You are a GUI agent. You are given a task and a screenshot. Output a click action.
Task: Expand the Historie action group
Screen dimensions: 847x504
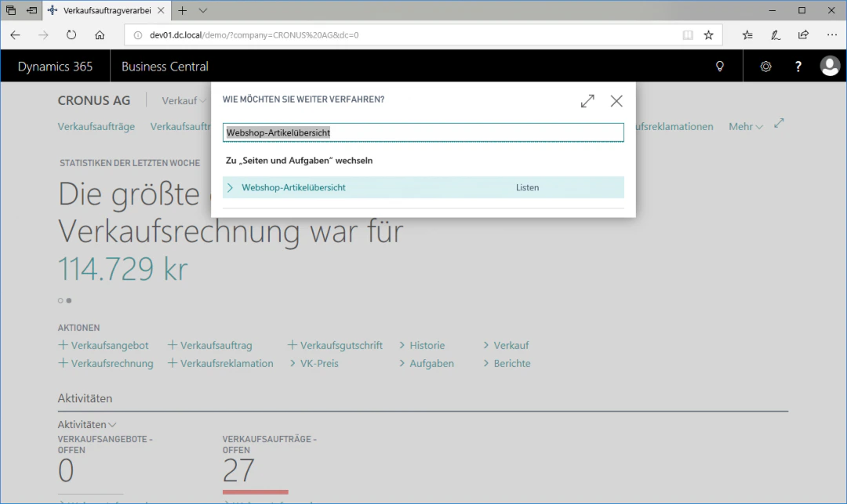tap(422, 346)
